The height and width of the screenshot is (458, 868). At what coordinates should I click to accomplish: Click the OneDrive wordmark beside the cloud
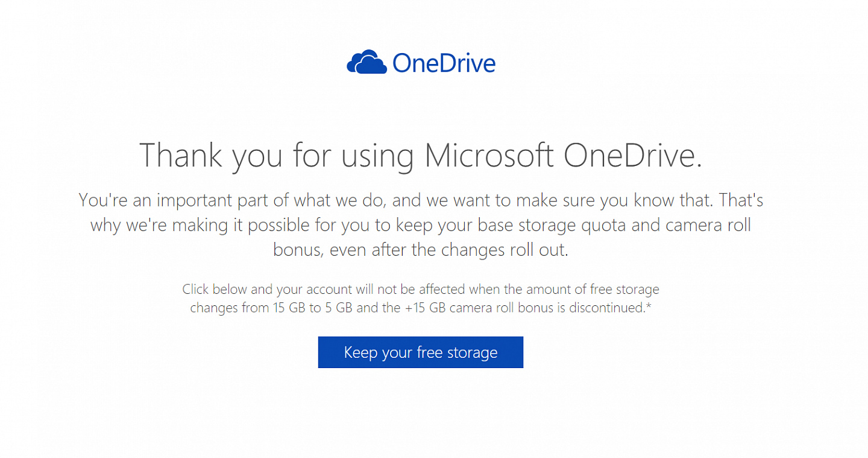pyautogui.click(x=444, y=63)
